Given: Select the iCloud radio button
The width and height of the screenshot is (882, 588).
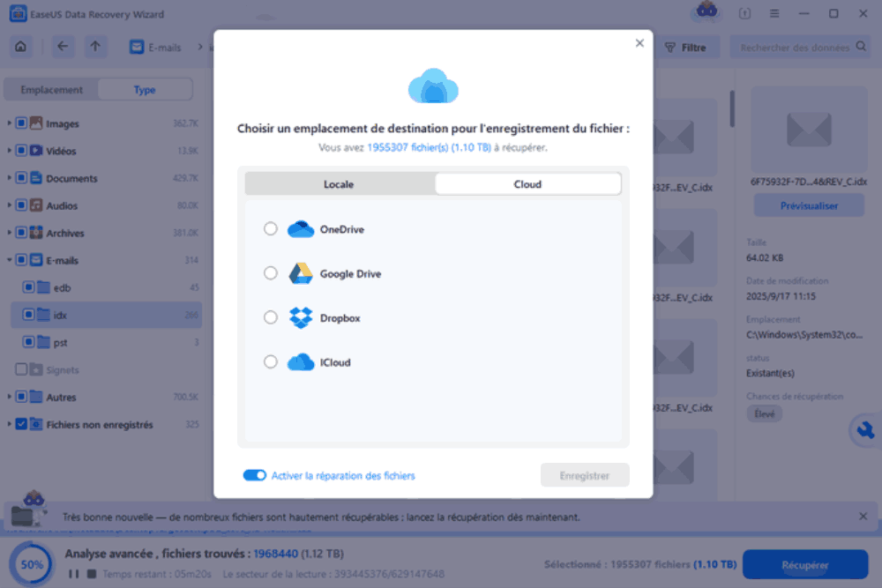Looking at the screenshot, I should click(x=271, y=362).
